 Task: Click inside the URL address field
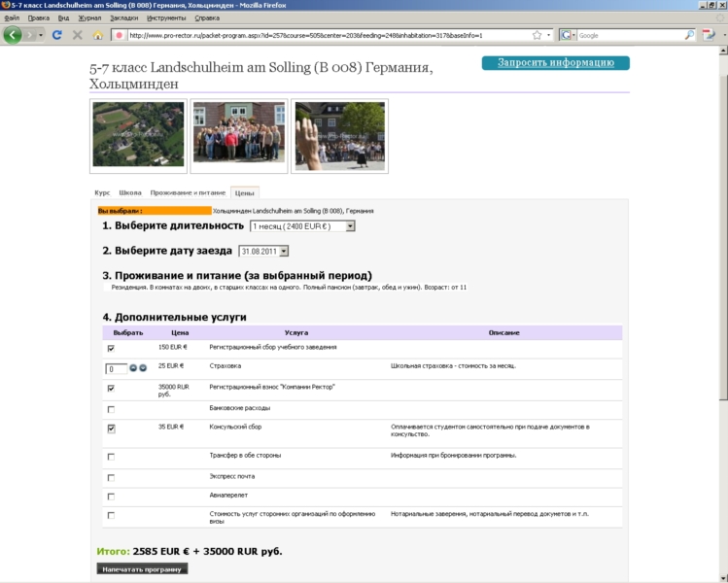coord(329,35)
